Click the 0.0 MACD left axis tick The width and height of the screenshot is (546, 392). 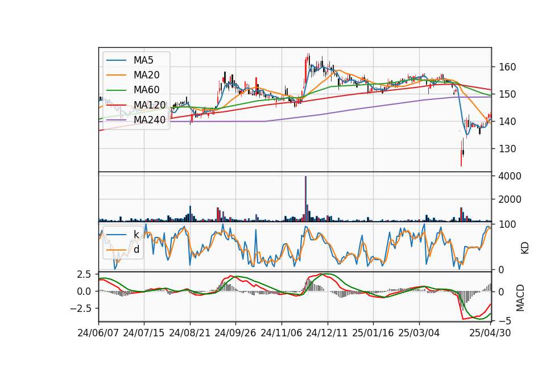point(84,291)
